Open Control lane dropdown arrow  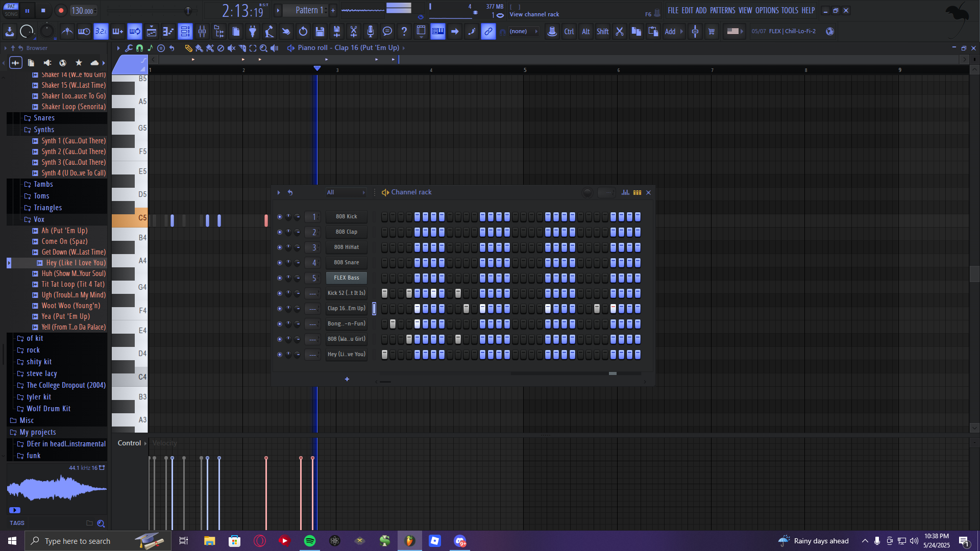[145, 443]
